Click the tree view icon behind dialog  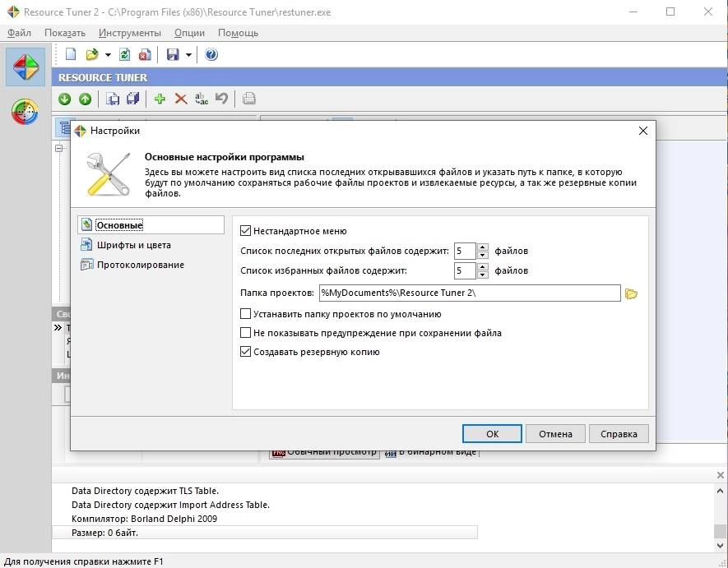(x=63, y=127)
